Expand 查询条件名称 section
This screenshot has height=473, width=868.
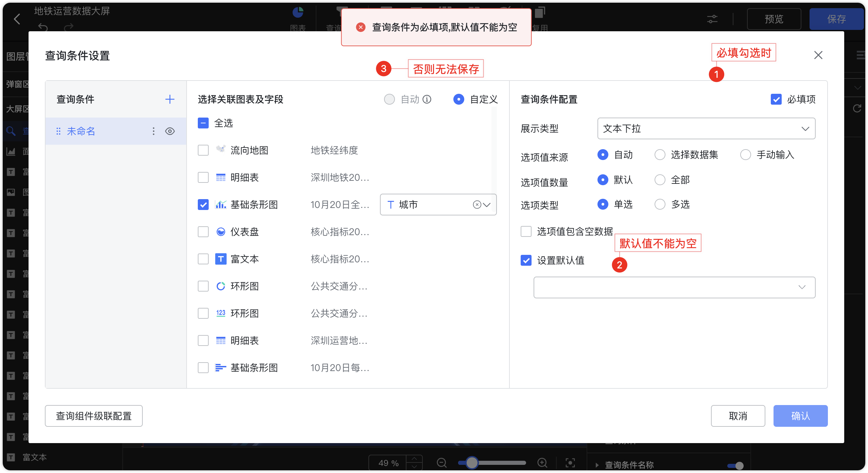tap(597, 465)
